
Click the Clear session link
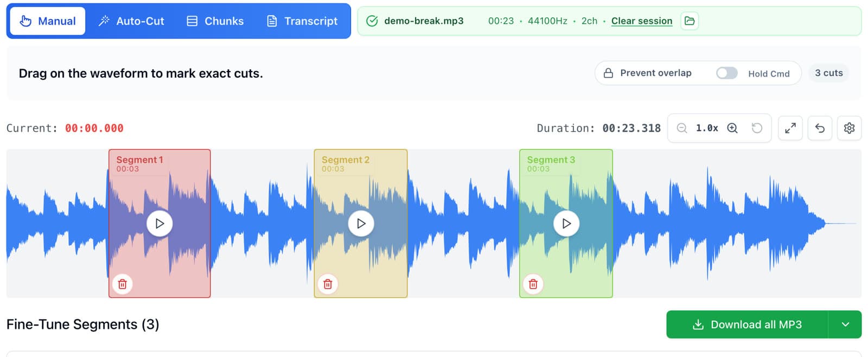point(642,21)
